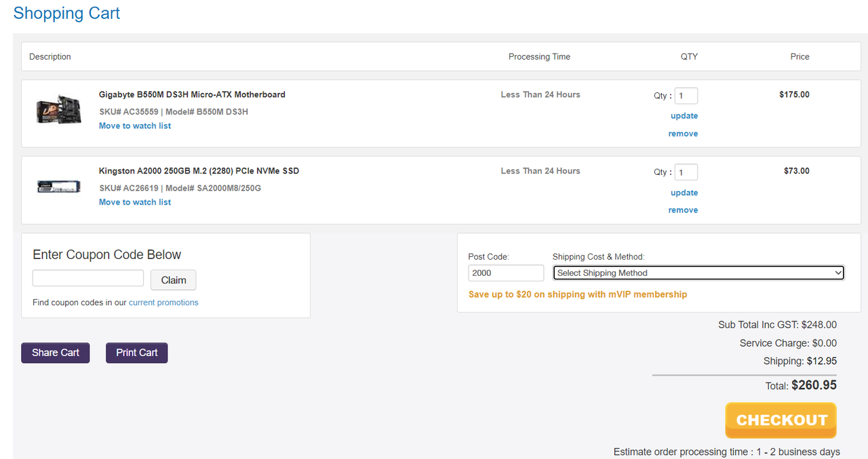Remove the Gigabyte motherboard from cart
Image resolution: width=868 pixels, height=459 pixels.
(683, 134)
